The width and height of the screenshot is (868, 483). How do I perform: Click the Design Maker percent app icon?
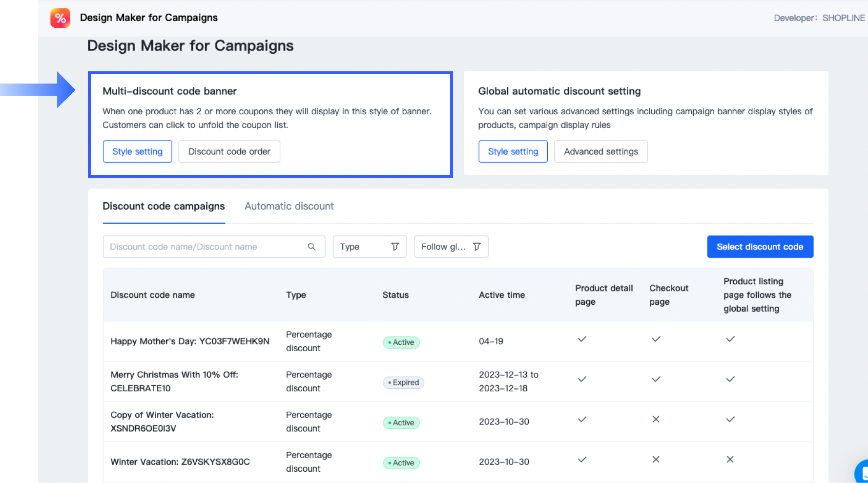60,18
